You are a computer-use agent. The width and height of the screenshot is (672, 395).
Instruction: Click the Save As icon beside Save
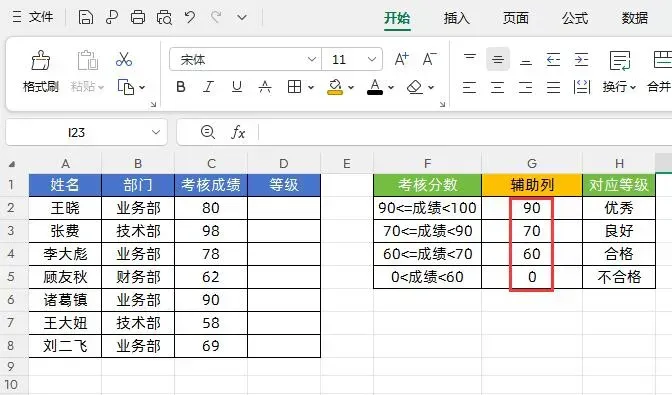(x=112, y=18)
